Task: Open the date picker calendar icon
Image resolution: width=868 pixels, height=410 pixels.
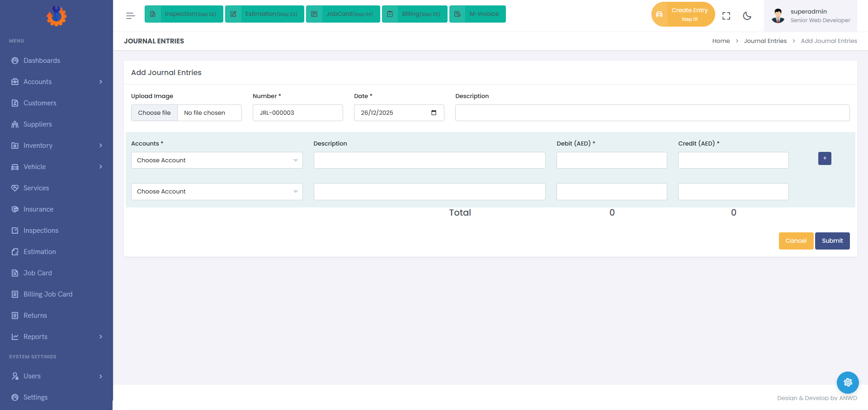Action: pyautogui.click(x=434, y=113)
